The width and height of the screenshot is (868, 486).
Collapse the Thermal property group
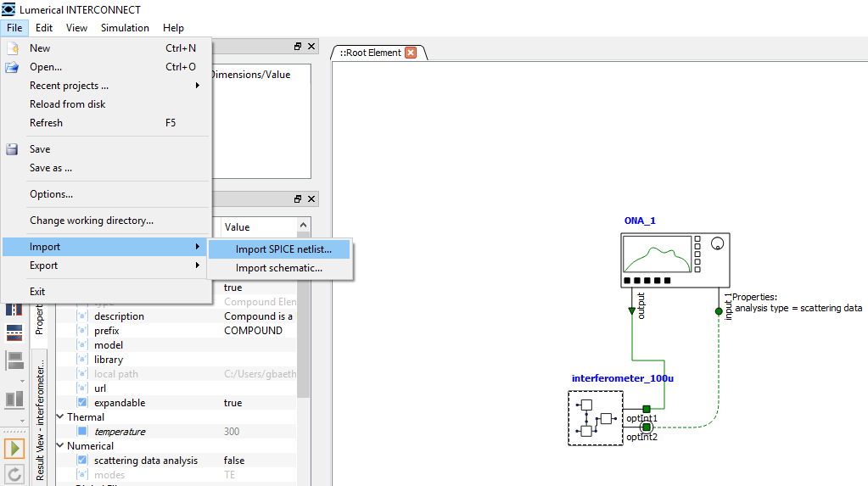(60, 416)
